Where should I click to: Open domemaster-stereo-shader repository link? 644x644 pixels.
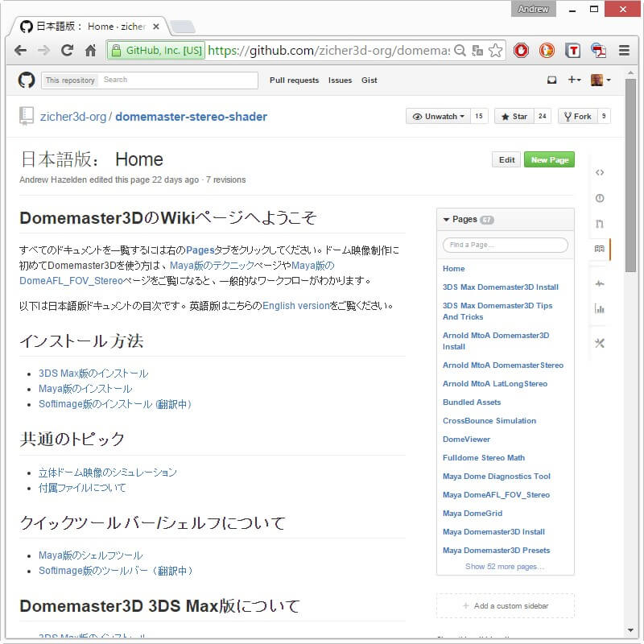pos(191,117)
